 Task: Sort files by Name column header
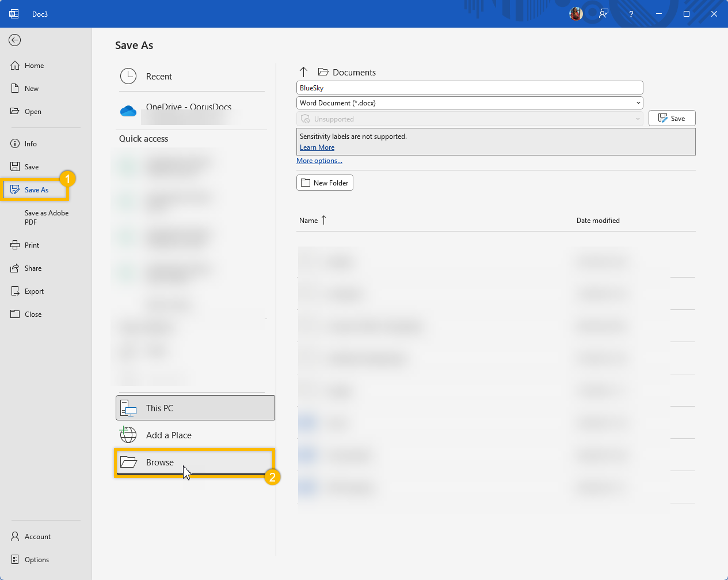(x=309, y=221)
